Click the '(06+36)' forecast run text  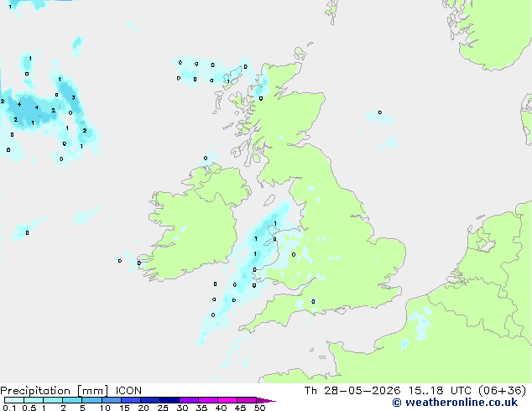(502, 391)
